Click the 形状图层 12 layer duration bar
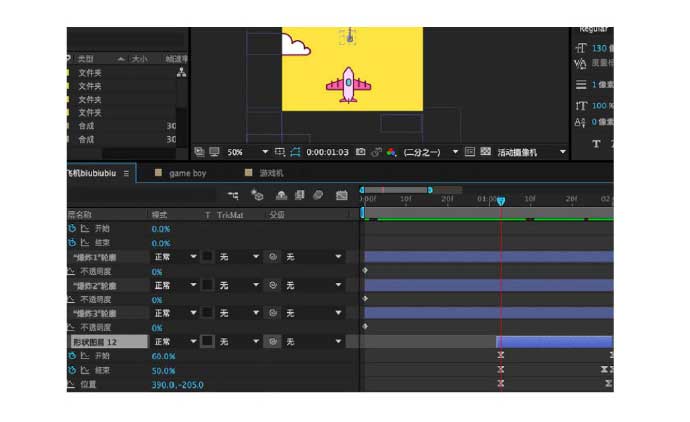 tap(554, 341)
